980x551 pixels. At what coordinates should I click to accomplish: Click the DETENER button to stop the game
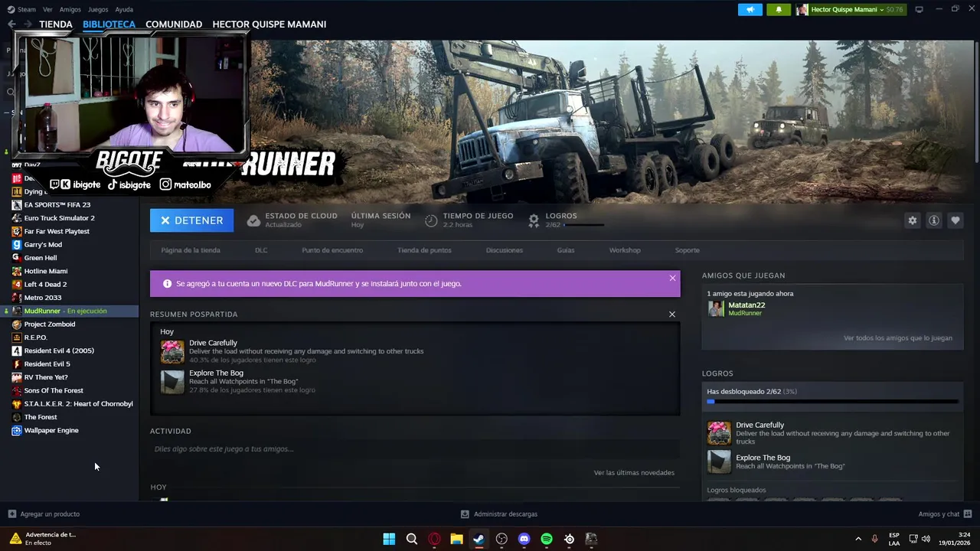tap(191, 220)
